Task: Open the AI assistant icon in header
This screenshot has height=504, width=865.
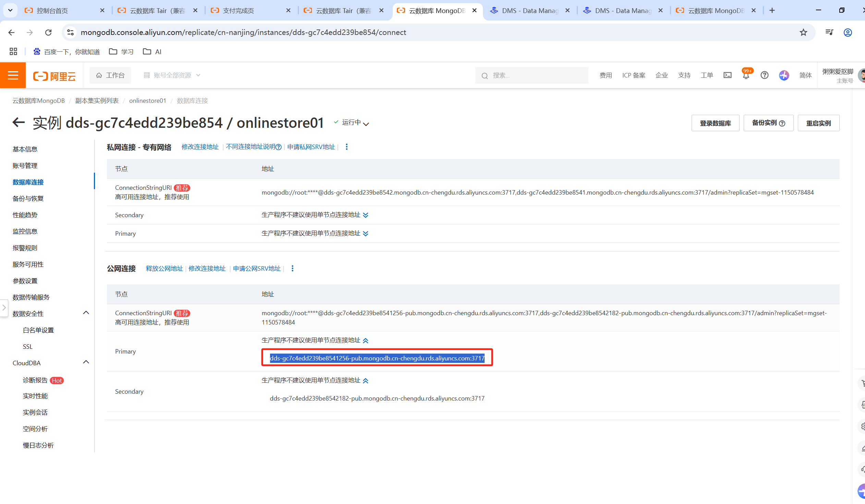Action: 784,75
